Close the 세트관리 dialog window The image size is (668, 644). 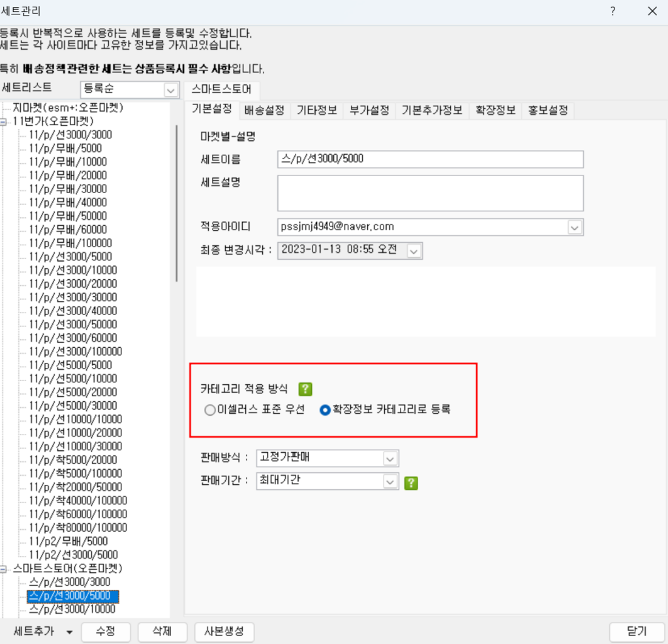652,11
